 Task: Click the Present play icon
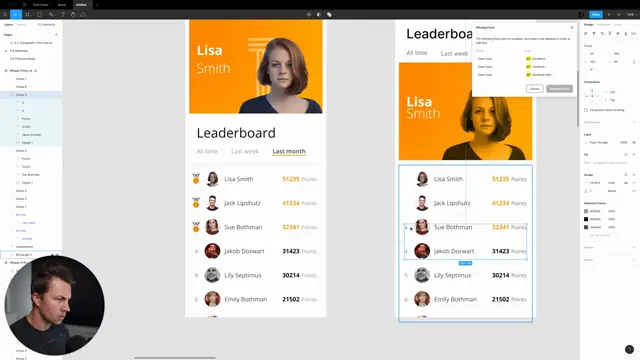pos(609,14)
